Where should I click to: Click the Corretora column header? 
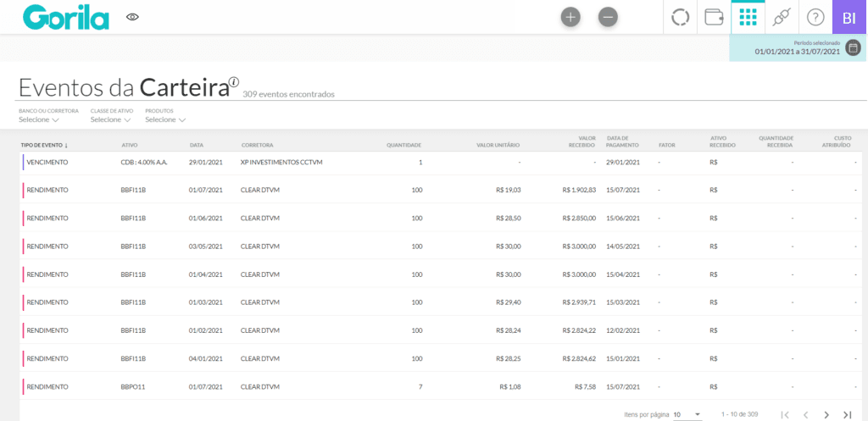[x=258, y=146]
